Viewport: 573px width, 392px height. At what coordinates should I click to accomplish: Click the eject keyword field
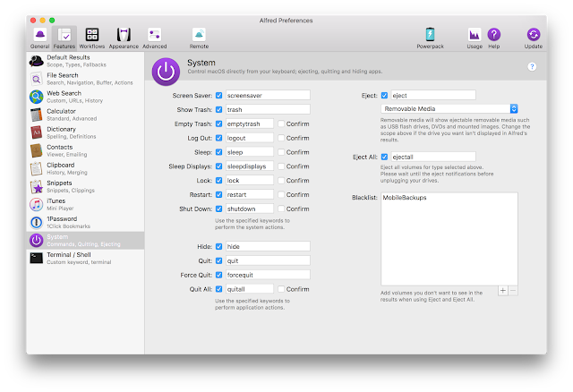coord(433,96)
